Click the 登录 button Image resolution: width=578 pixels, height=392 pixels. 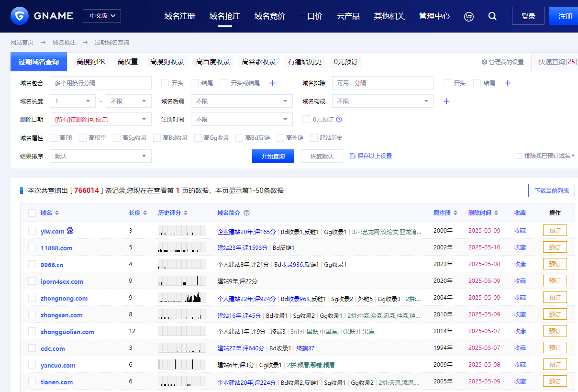click(528, 16)
